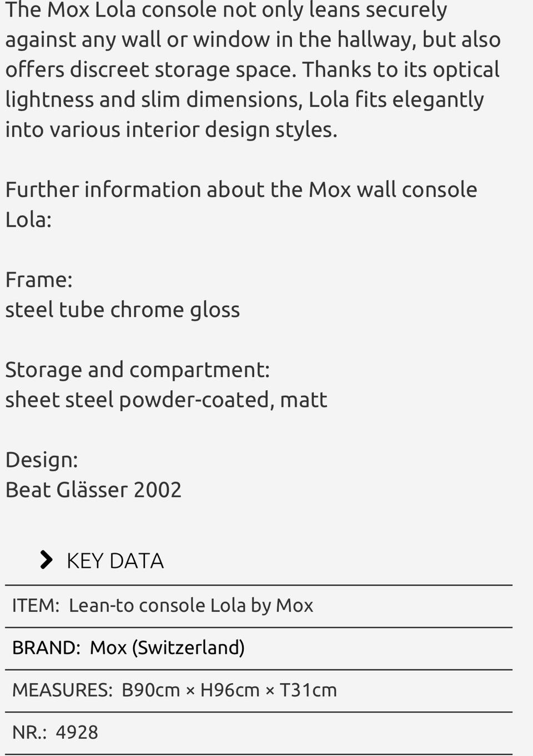Click the designer name Beat Glässer 2002
This screenshot has height=756, width=533.
(93, 490)
